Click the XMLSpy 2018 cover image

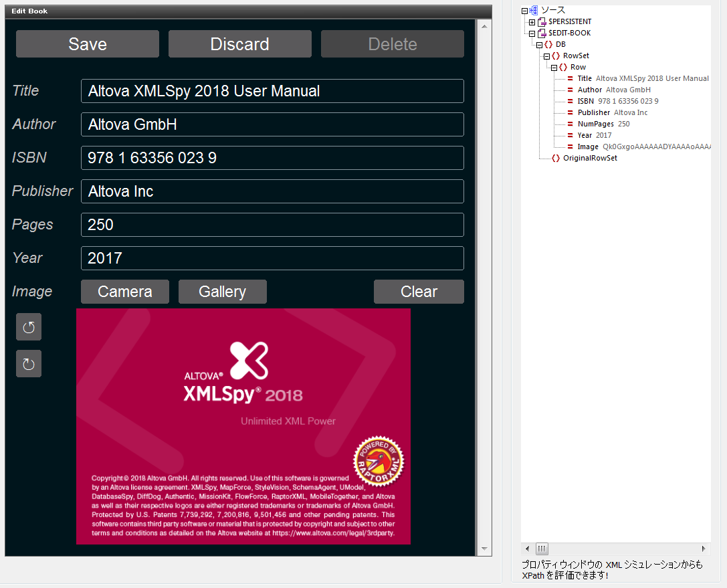coord(243,427)
